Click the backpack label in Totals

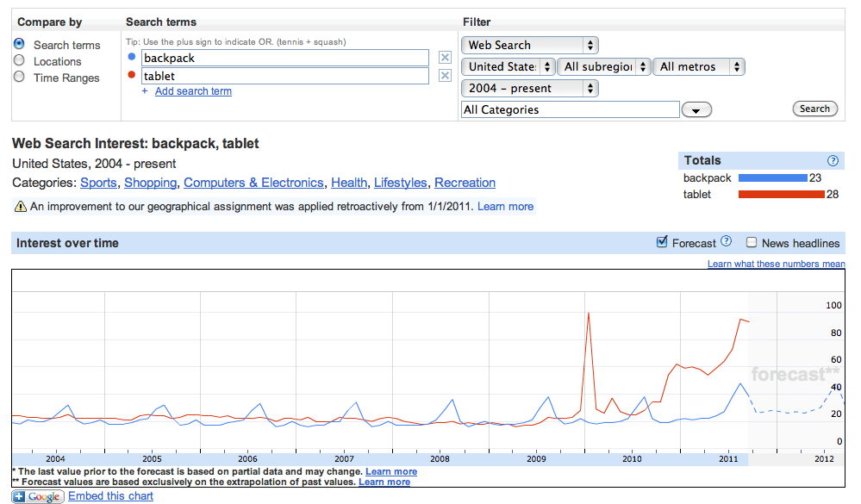(708, 177)
